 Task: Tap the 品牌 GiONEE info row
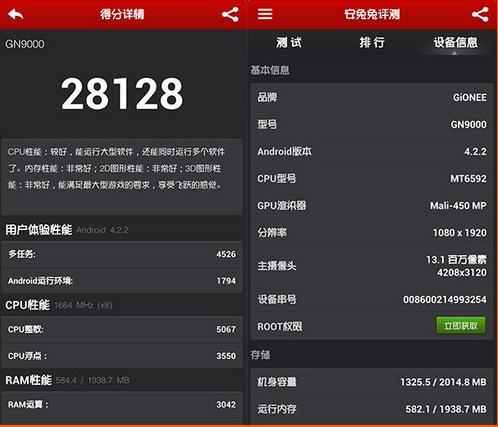[372, 97]
